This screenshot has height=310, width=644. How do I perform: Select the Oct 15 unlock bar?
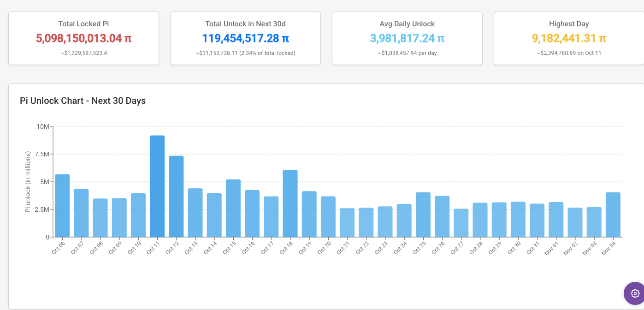coord(233,208)
